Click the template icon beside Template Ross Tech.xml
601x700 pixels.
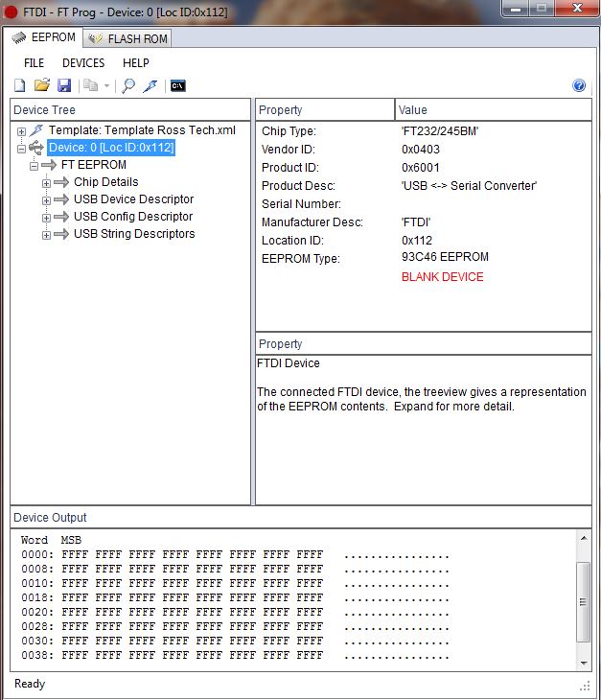tap(36, 130)
